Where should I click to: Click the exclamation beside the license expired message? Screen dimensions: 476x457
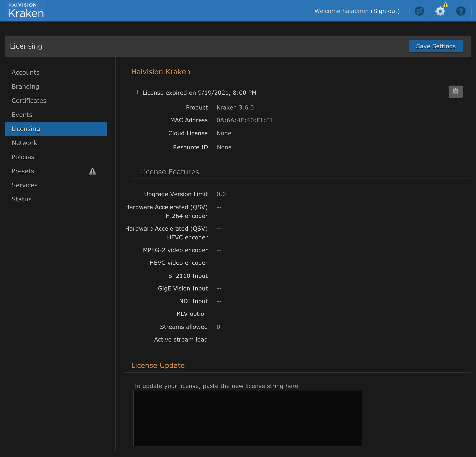click(x=137, y=92)
